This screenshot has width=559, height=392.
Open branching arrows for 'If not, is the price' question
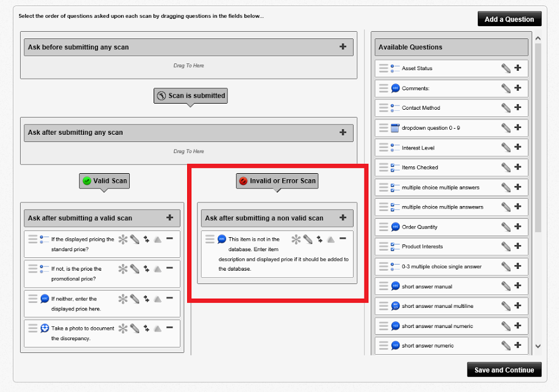[146, 269]
